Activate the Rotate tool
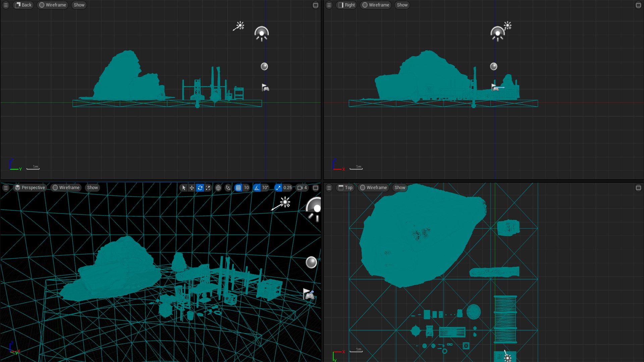This screenshot has height=362, width=644. point(200,188)
